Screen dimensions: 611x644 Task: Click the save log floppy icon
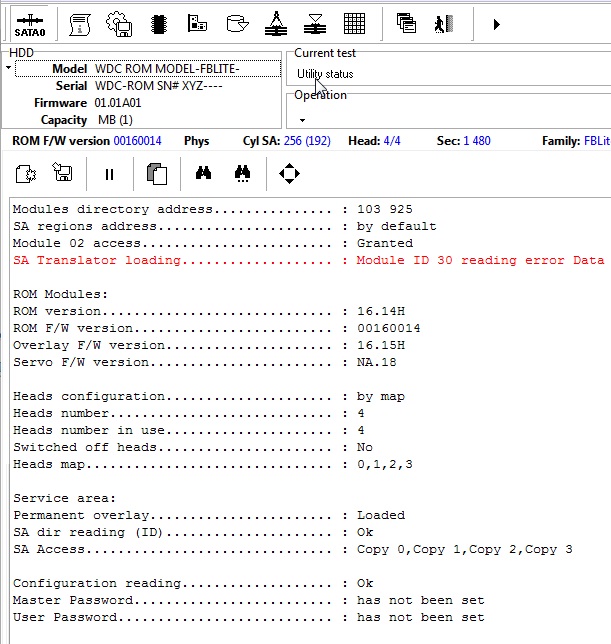[x=62, y=172]
